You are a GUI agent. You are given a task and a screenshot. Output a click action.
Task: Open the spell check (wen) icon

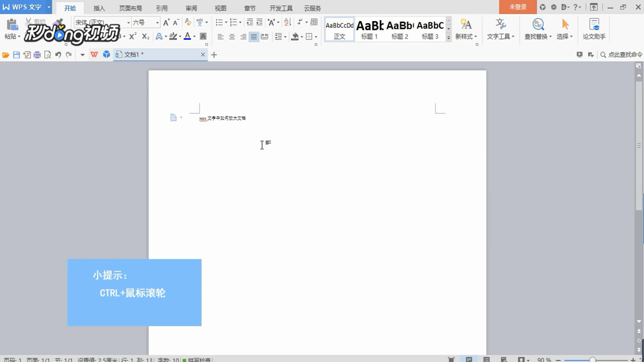click(x=199, y=22)
